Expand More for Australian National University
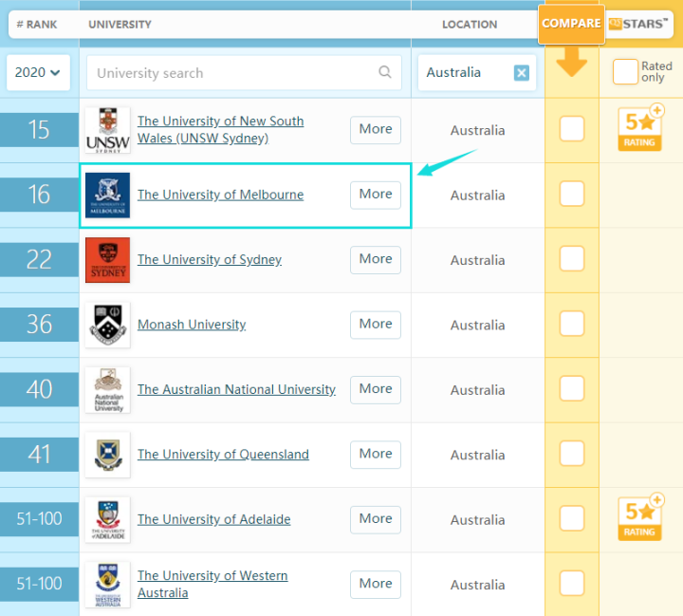Screen dimensions: 683x616 click(376, 389)
